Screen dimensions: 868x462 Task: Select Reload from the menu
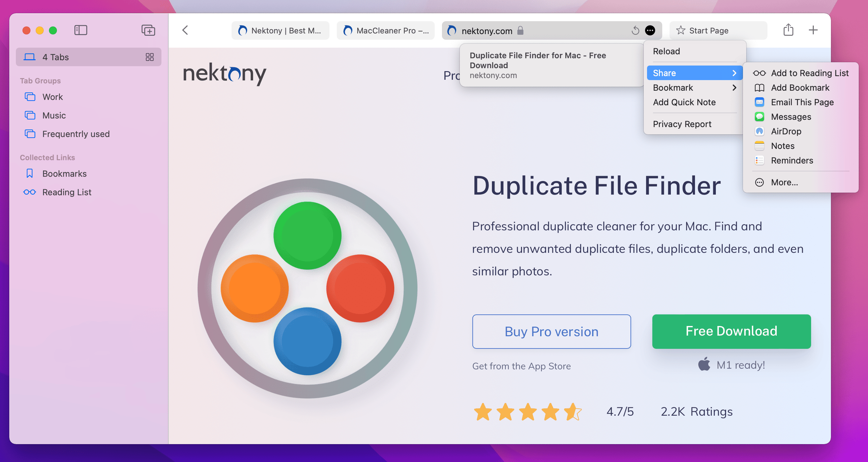pyautogui.click(x=695, y=51)
